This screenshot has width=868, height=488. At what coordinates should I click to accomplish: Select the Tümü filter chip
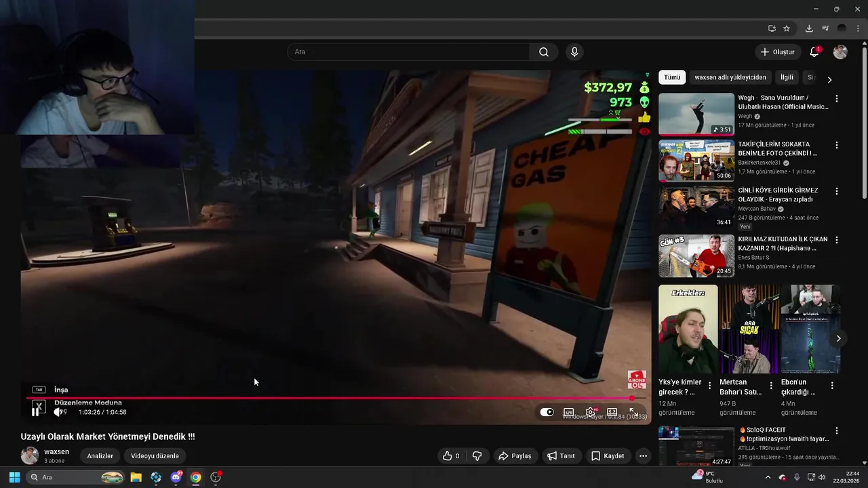point(672,77)
